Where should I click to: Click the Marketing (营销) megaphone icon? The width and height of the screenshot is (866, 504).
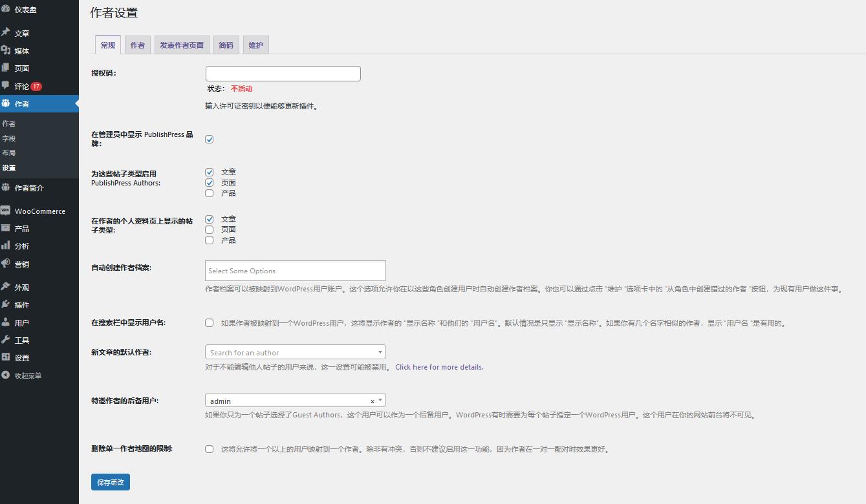[6, 264]
